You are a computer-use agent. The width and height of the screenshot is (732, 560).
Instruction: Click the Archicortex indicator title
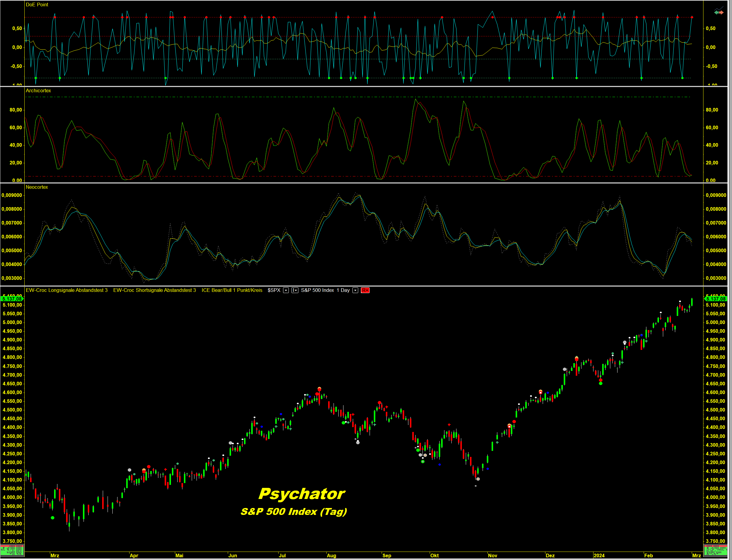coord(38,91)
